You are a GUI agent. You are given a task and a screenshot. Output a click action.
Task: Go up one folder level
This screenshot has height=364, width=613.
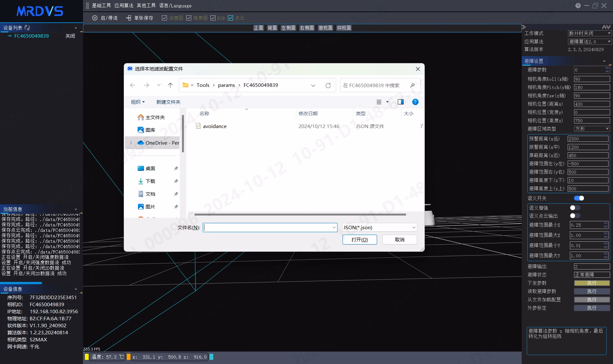click(170, 85)
